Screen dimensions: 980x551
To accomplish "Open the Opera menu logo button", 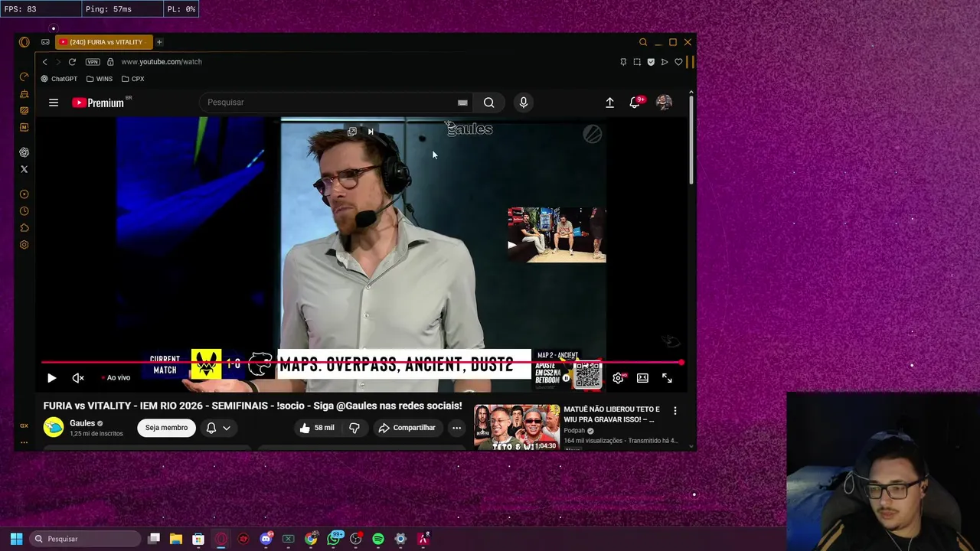I will tap(24, 42).
